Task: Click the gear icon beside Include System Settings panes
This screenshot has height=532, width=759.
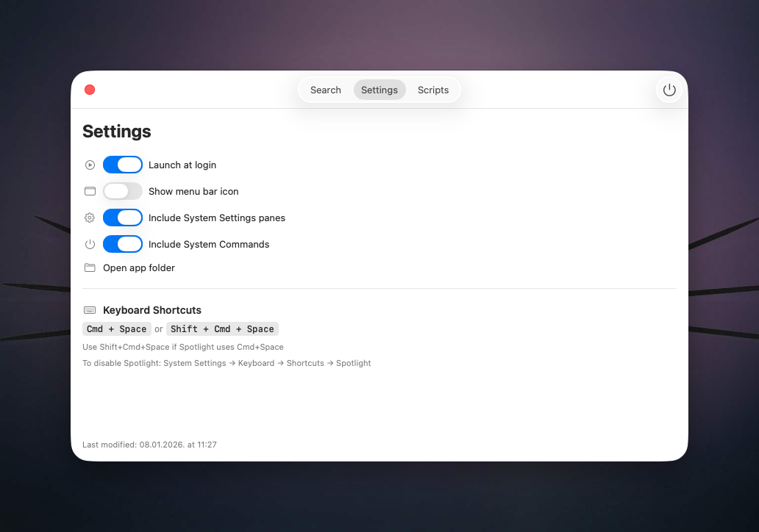Action: coord(90,218)
